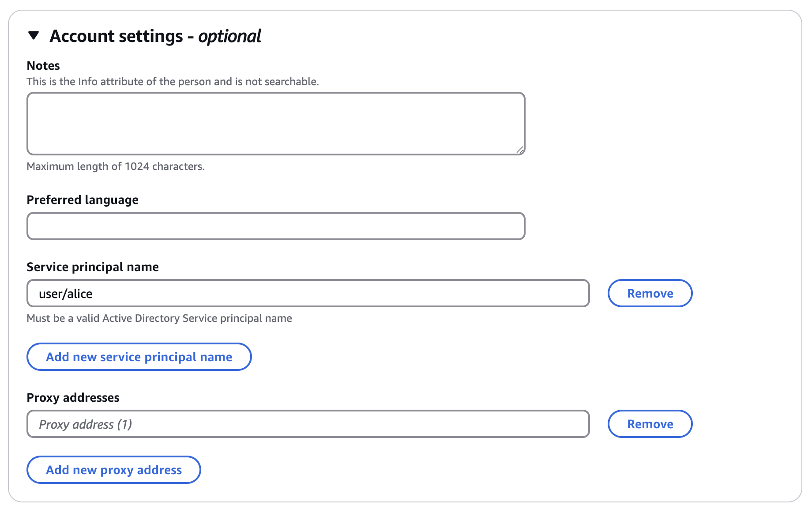Click the Notes description about Info attribute
Image resolution: width=812 pixels, height=513 pixels.
tap(173, 82)
